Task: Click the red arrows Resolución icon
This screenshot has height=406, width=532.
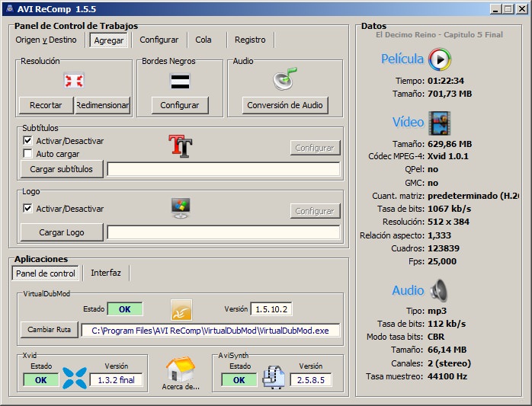Action: [x=74, y=81]
